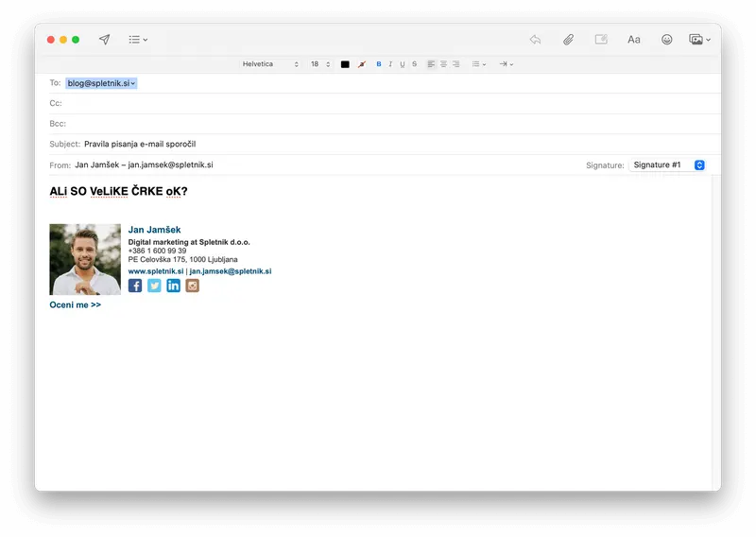
Task: Open the photo browser dropdown
Action: [x=699, y=40]
